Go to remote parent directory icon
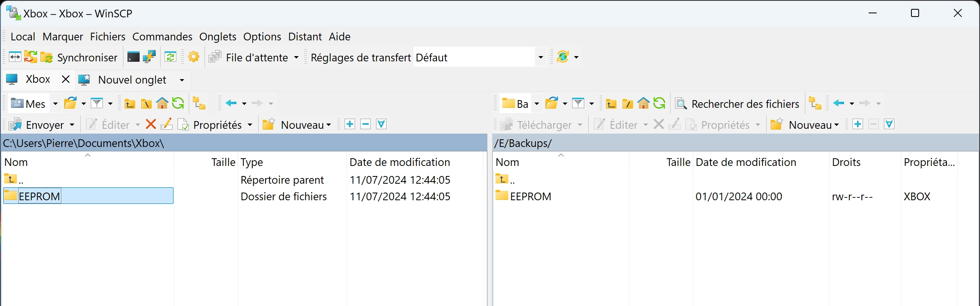The image size is (980, 306). tap(611, 104)
